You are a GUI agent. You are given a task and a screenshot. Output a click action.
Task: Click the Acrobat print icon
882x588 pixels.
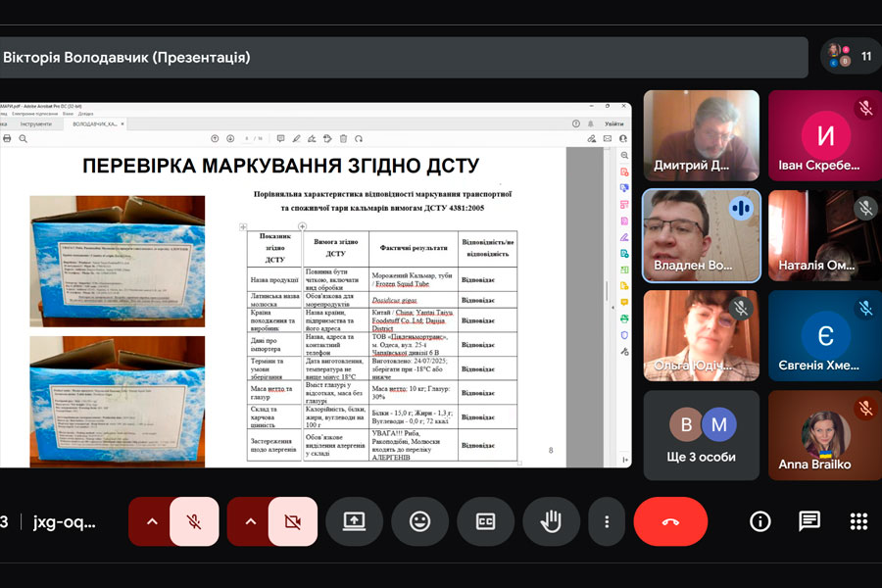(8, 139)
